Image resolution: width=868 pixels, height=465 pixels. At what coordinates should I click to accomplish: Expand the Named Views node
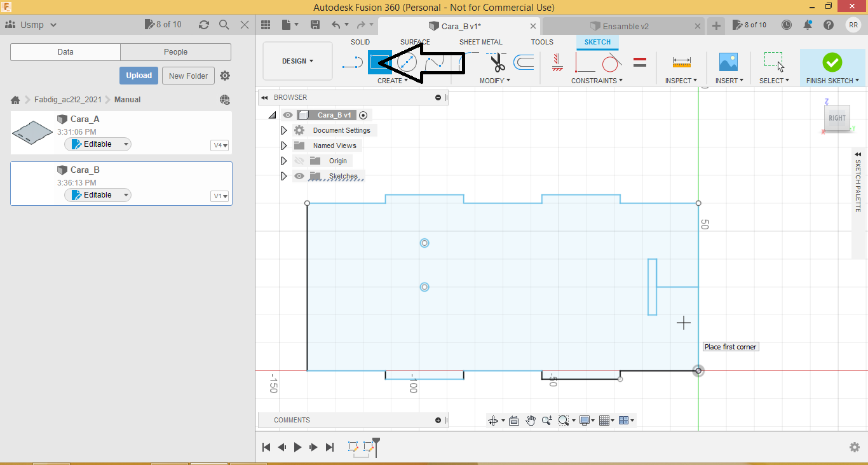tap(283, 145)
